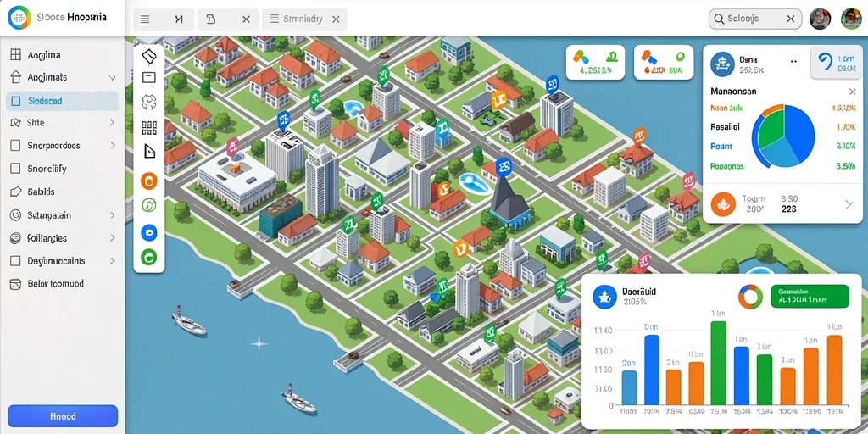Click the orange Togrn badge icon

point(722,204)
